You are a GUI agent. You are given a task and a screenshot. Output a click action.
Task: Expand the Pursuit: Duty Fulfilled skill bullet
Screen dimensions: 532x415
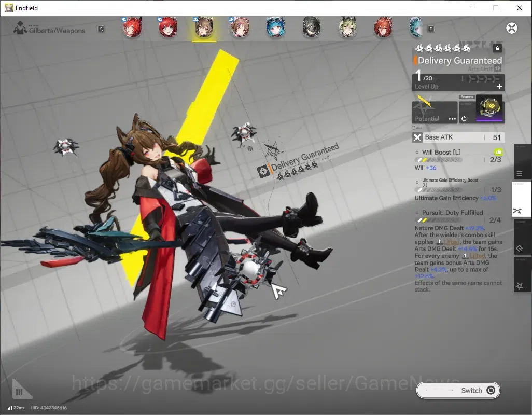417,213
